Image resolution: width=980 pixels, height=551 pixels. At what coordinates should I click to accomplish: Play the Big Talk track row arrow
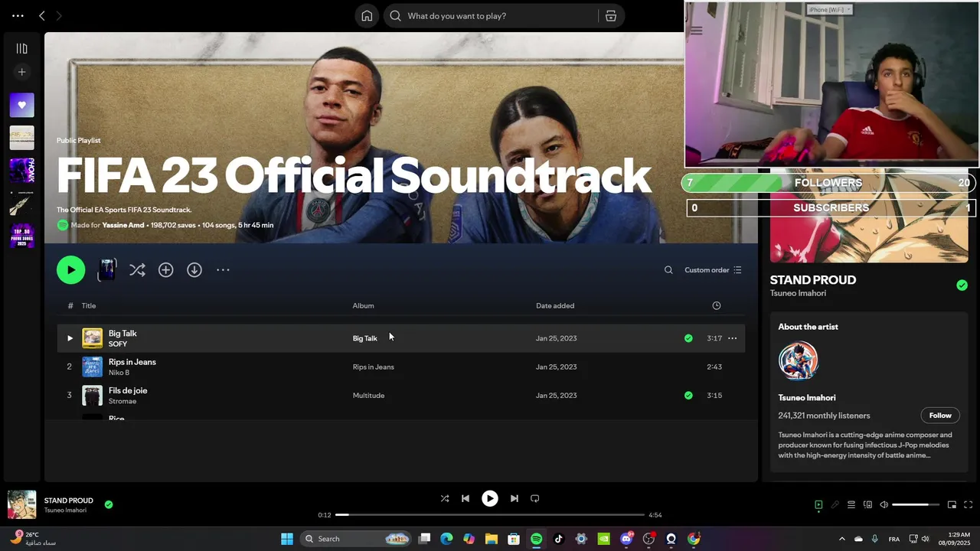(70, 338)
